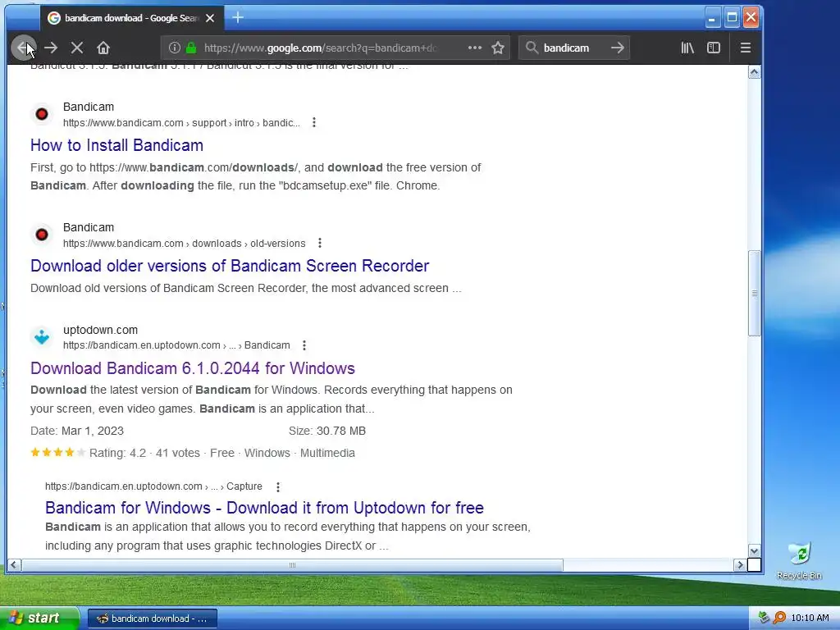This screenshot has width=840, height=630.
Task: Open the Firefox hamburger menu
Action: [745, 48]
